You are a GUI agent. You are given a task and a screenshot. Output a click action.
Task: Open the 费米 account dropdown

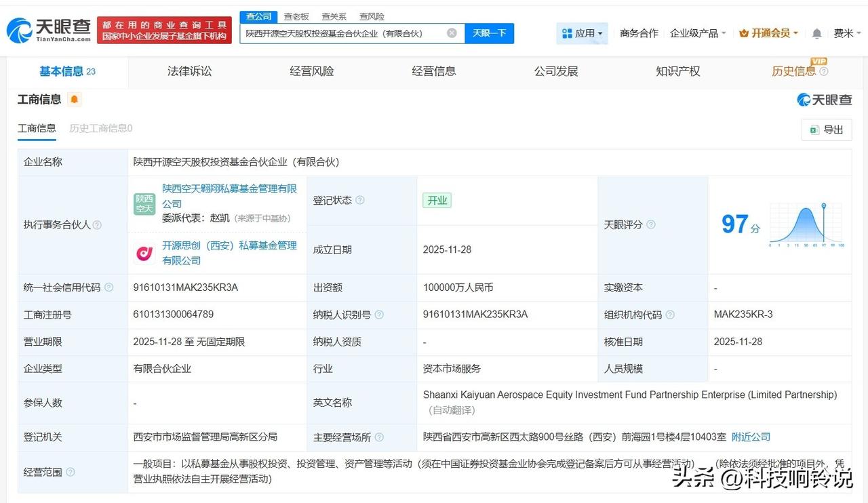[x=847, y=33]
